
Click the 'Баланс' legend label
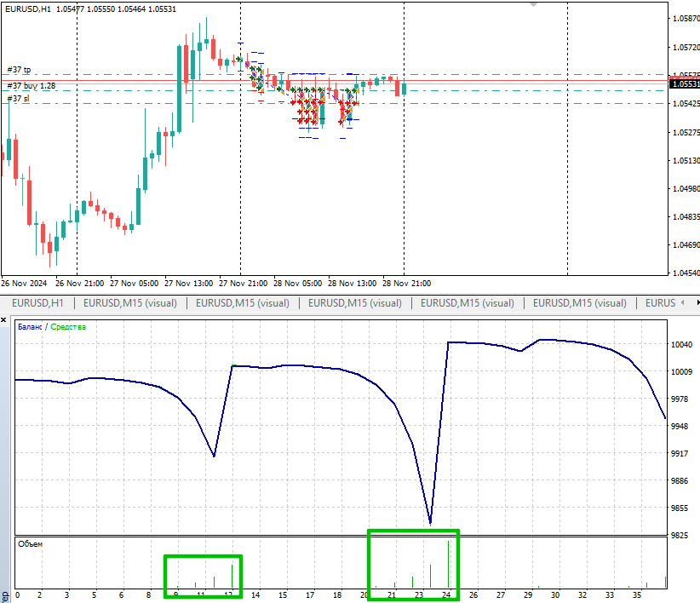pos(30,327)
